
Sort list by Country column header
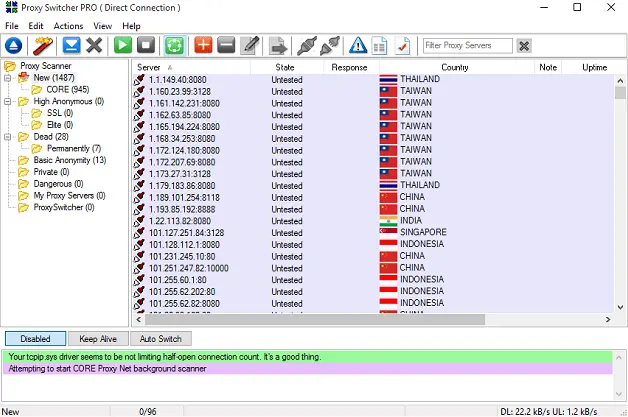pos(455,67)
